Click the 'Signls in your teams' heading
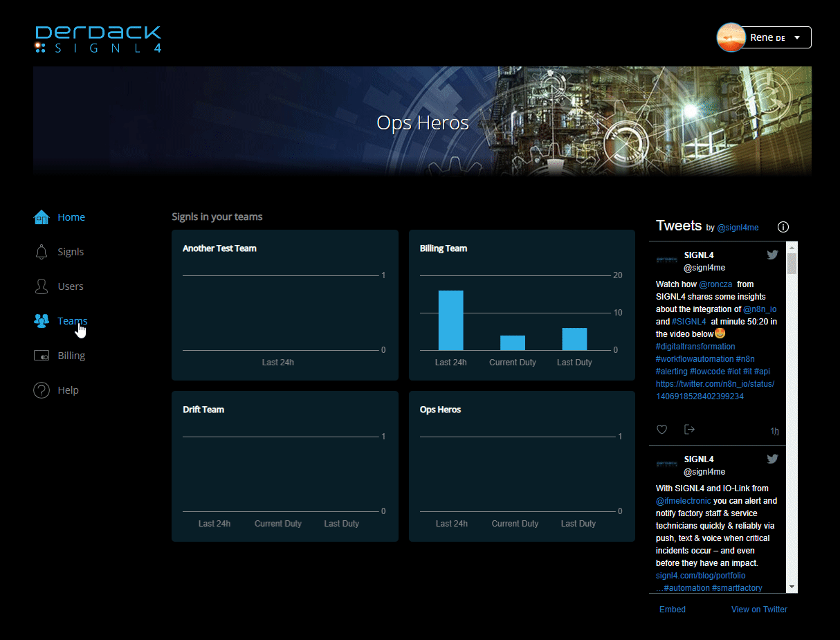Screen dimensions: 840x640 (x=217, y=217)
